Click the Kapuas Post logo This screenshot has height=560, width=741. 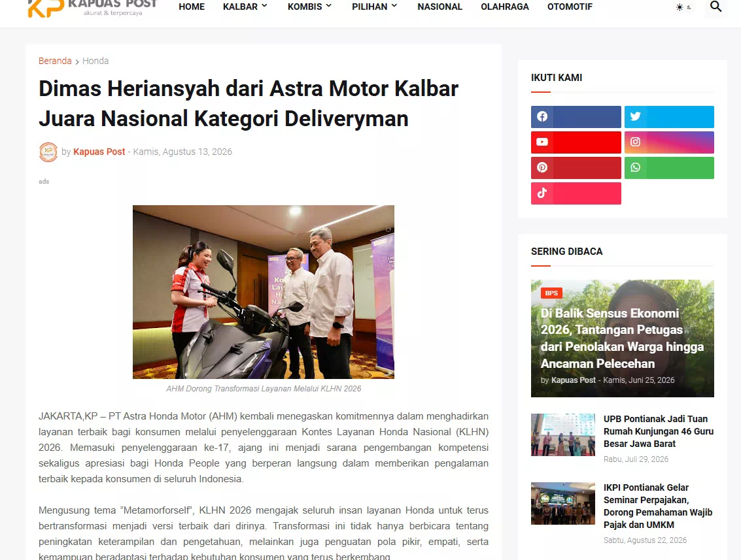[92, 8]
